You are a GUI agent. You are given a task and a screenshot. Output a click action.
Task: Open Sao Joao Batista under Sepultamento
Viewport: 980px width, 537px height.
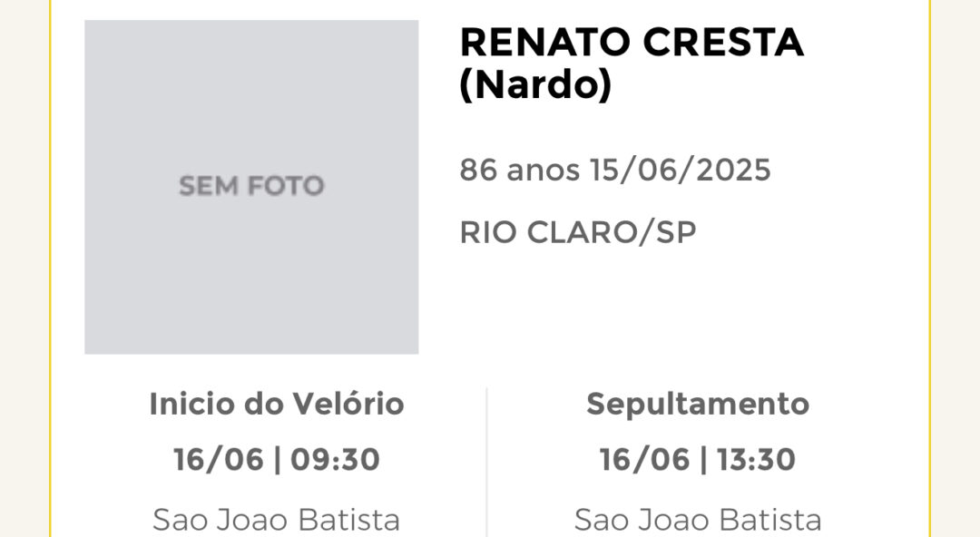click(x=698, y=520)
